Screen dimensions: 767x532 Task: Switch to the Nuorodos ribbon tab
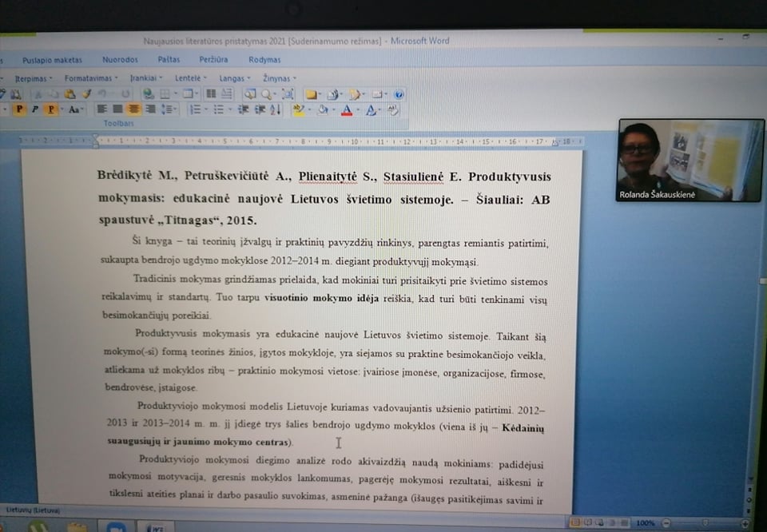tap(120, 60)
